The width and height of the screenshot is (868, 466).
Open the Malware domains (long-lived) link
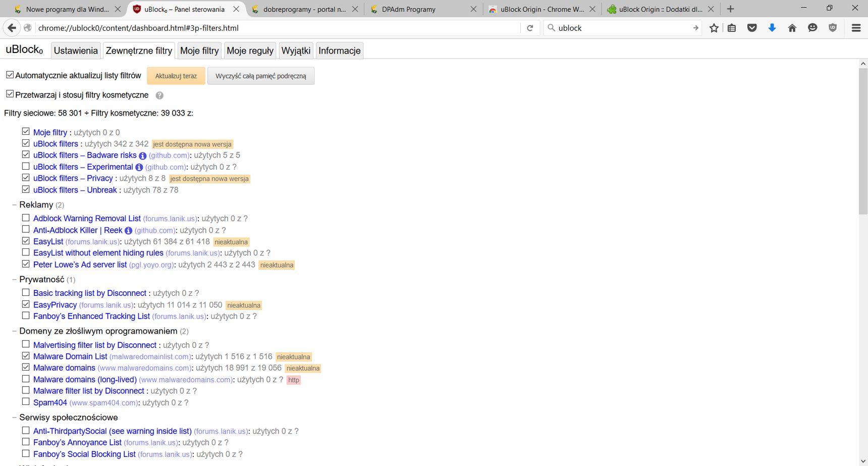85,380
